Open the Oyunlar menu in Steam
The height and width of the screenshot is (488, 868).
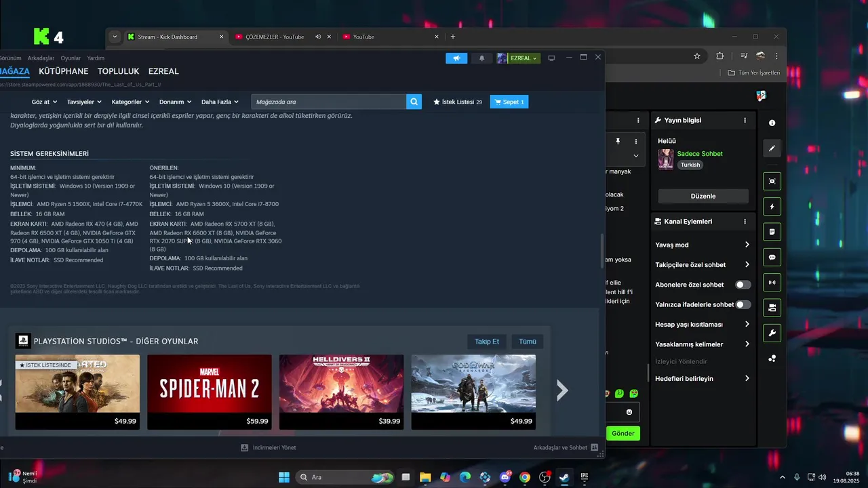[71, 58]
